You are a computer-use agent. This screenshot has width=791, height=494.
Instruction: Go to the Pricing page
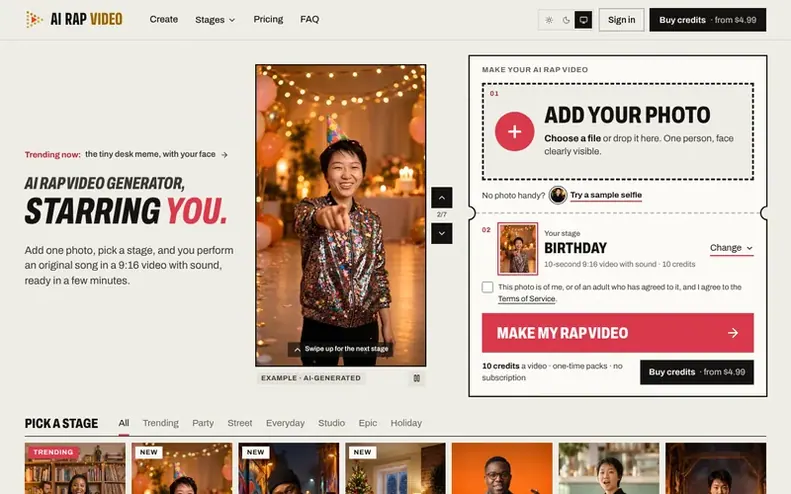coord(268,19)
